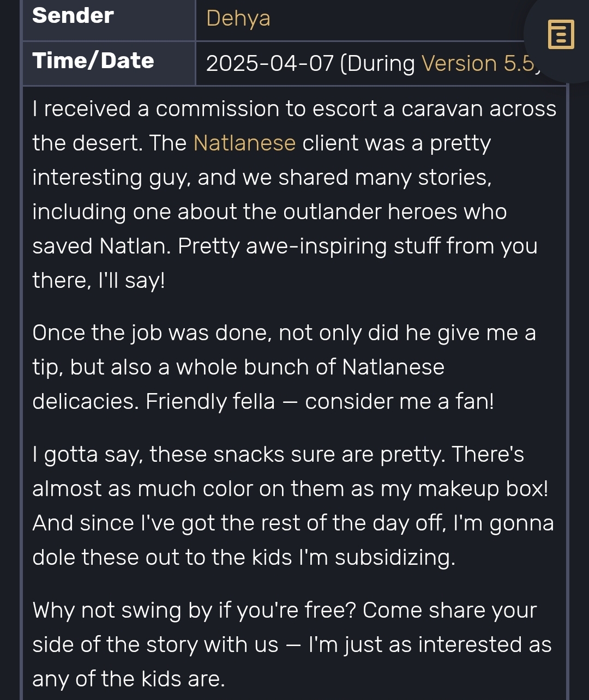Screen dimensions: 589x700
Task: Select the Time/Date header cell
Action: tap(109, 63)
